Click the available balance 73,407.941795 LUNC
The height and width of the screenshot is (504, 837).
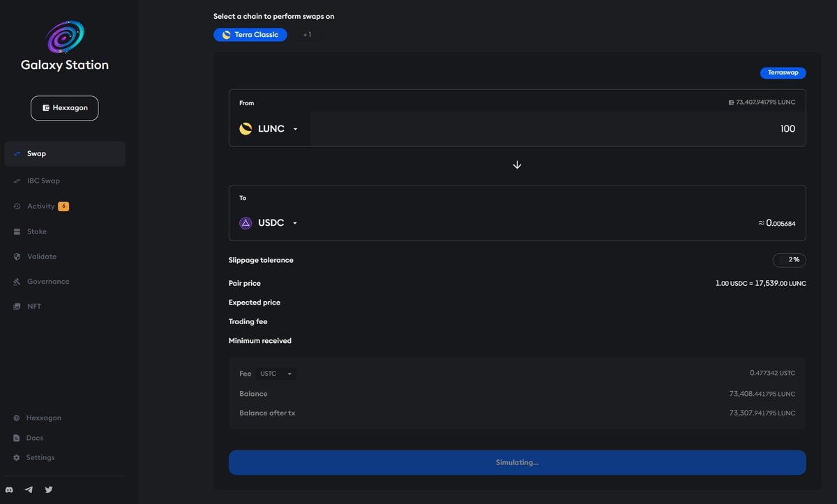(762, 102)
